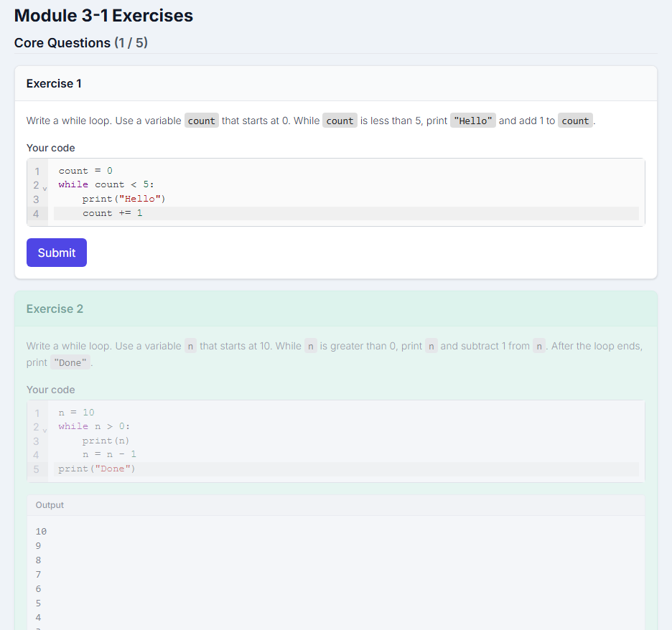Click the Core Questions (1 / 5) heading
672x630 pixels.
click(x=80, y=43)
